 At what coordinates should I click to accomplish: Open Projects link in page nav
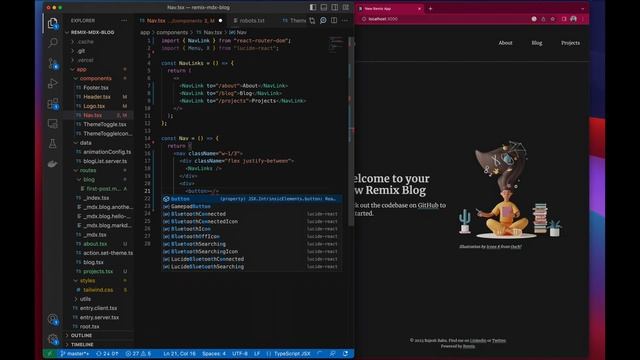(570, 43)
